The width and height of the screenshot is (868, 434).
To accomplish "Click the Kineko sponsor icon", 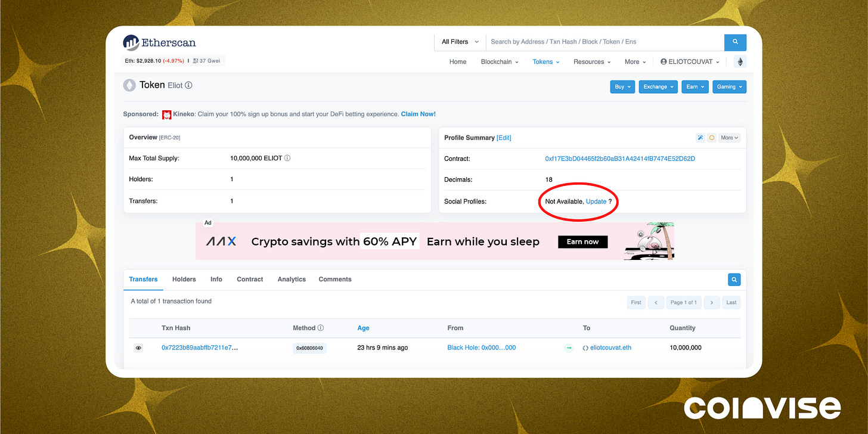I will (x=167, y=114).
